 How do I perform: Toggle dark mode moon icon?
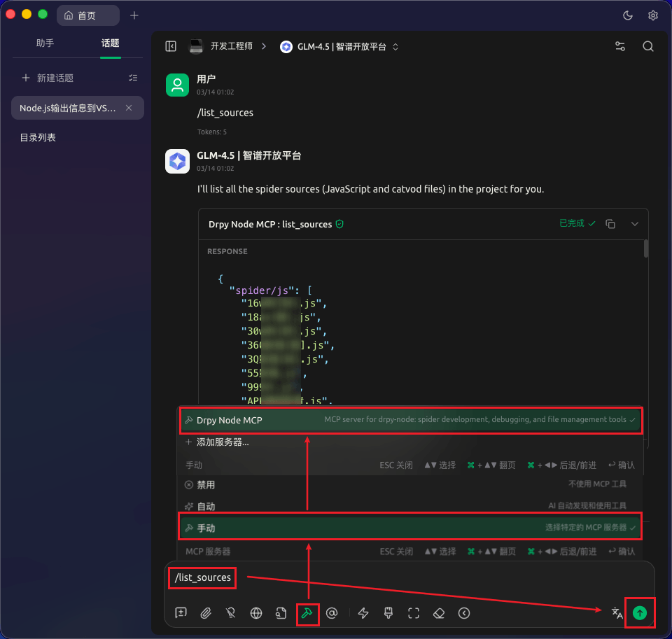point(628,15)
